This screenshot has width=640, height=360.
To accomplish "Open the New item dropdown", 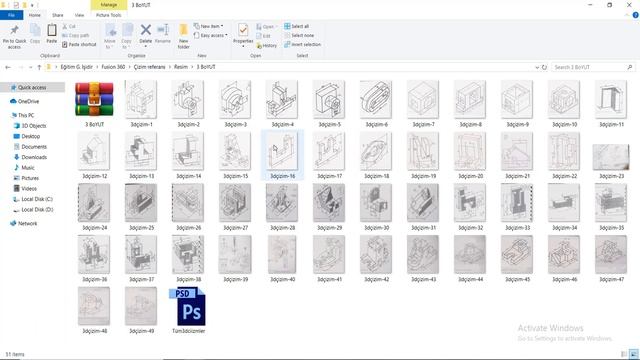I will [x=209, y=26].
